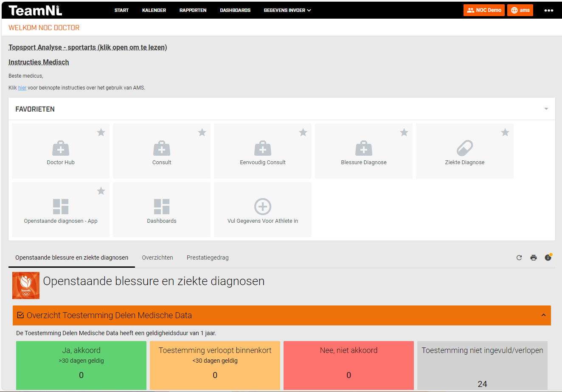Screen dimensions: 562x392
Task: Click the refresh dashboard icon
Action: tap(519, 258)
